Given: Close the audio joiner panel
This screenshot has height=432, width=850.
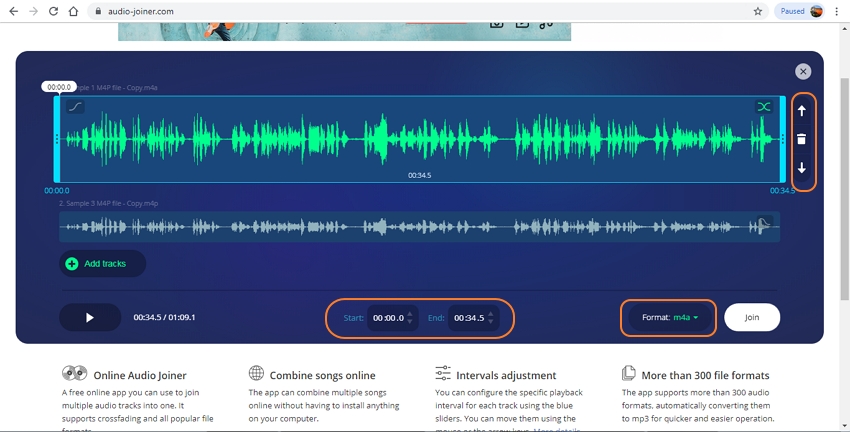Looking at the screenshot, I should [x=803, y=72].
